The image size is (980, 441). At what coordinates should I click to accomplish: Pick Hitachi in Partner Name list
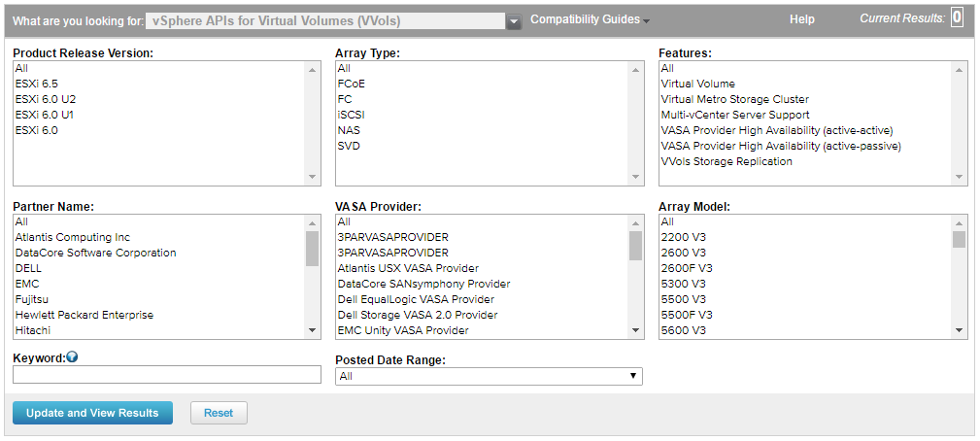[158, 330]
